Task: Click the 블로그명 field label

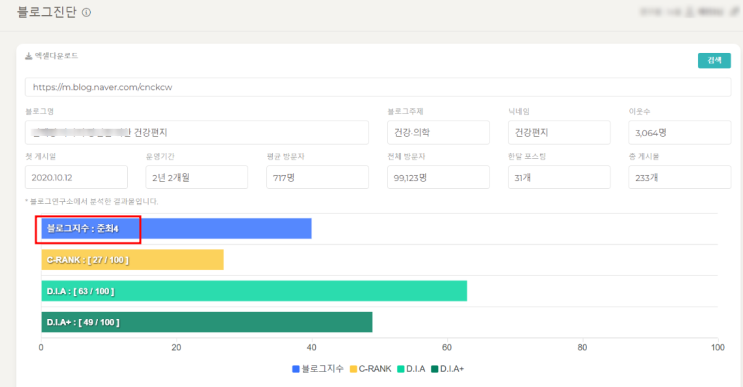Action: point(39,111)
